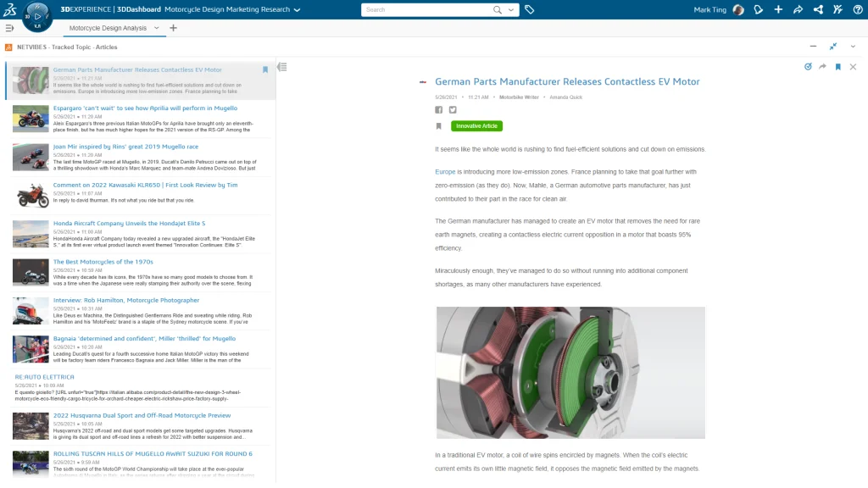
Task: Click the EV motor image in article
Action: [570, 373]
